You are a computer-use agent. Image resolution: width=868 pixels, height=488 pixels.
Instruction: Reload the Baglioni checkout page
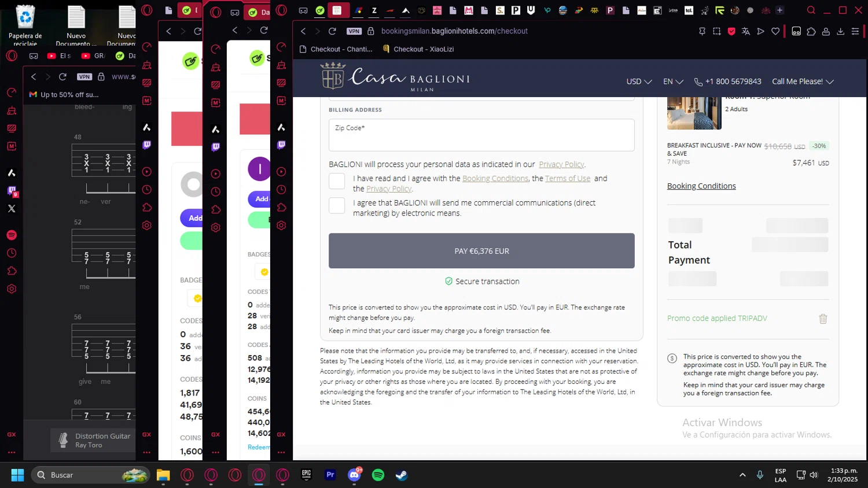pyautogui.click(x=332, y=31)
